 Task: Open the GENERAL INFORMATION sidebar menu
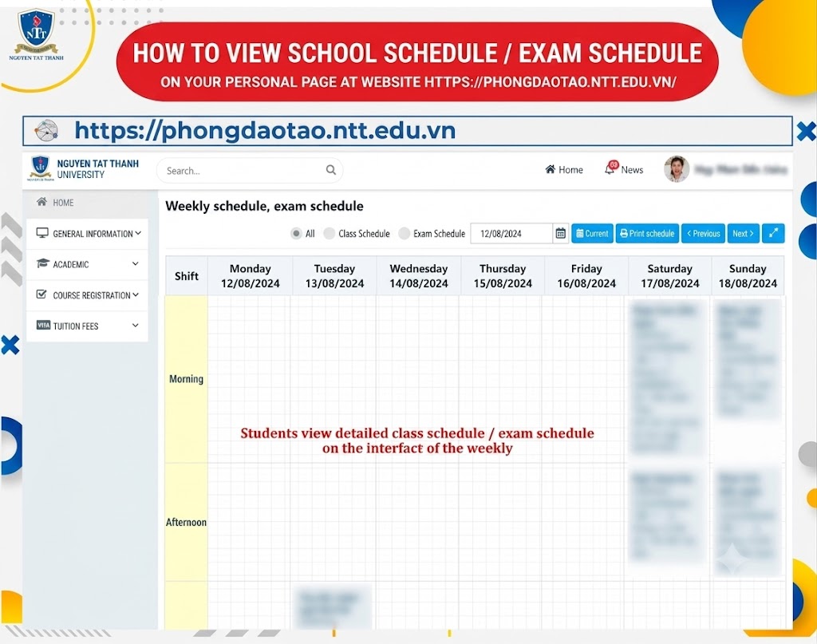87,234
